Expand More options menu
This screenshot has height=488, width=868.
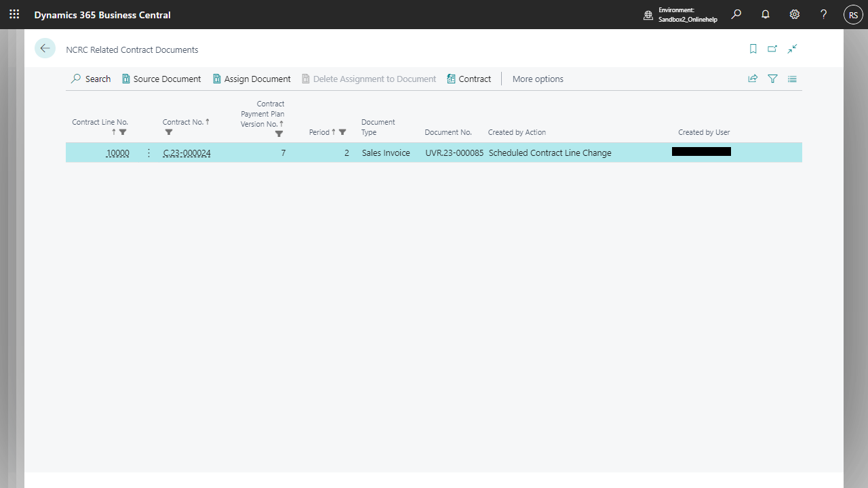click(x=538, y=79)
